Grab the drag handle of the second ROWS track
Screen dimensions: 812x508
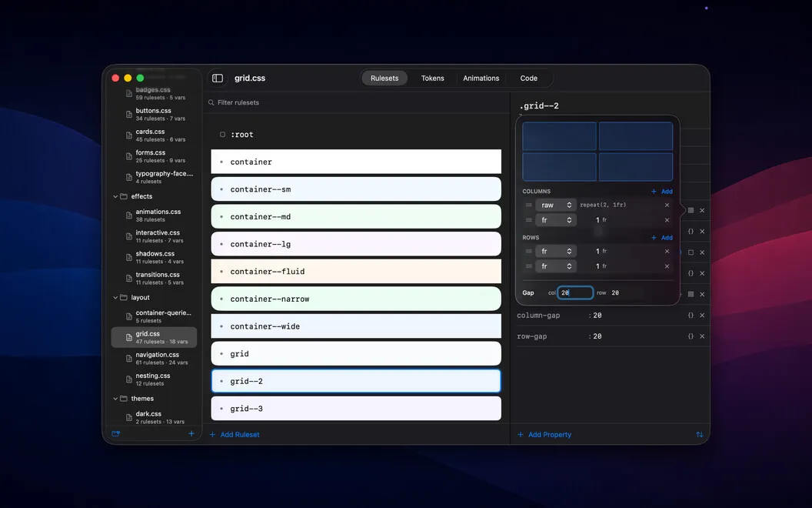click(529, 266)
